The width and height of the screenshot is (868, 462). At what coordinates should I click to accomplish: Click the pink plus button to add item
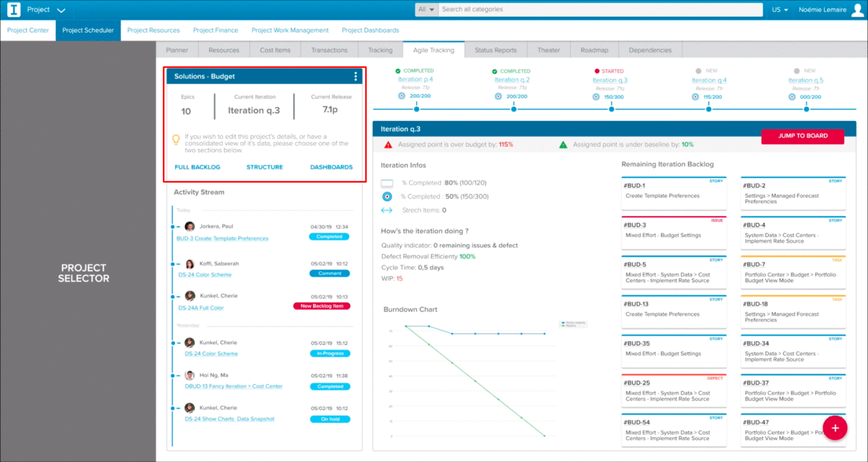(x=834, y=427)
